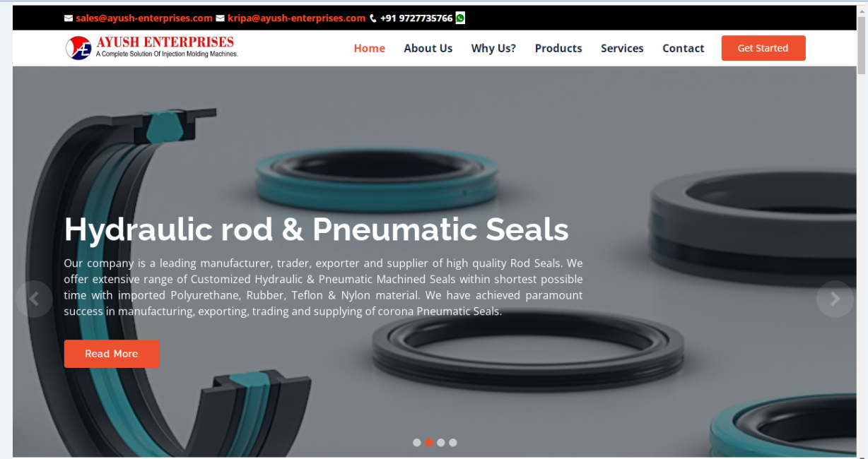868x459 pixels.
Task: Click the WhatsApp icon in top bar
Action: tap(460, 18)
